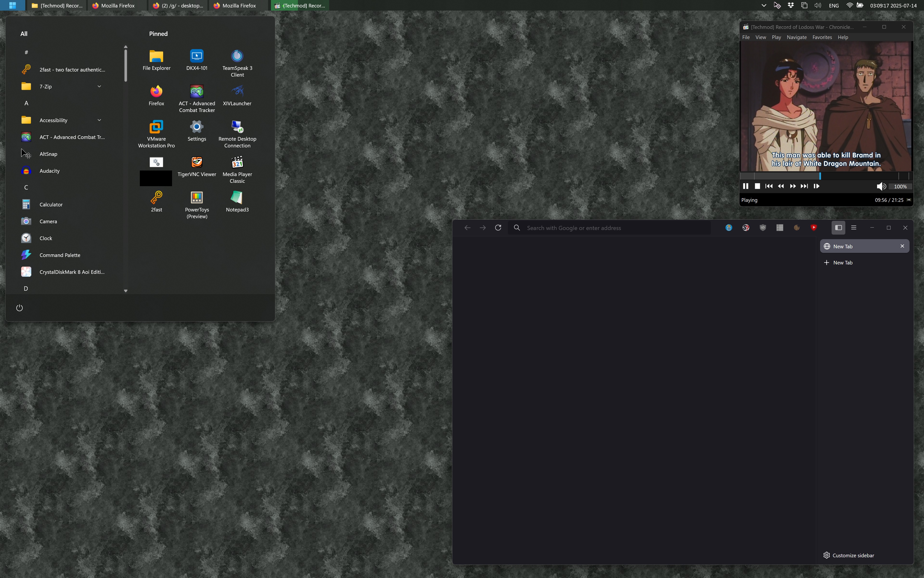Open VMware Workstation Pro

pos(157,134)
